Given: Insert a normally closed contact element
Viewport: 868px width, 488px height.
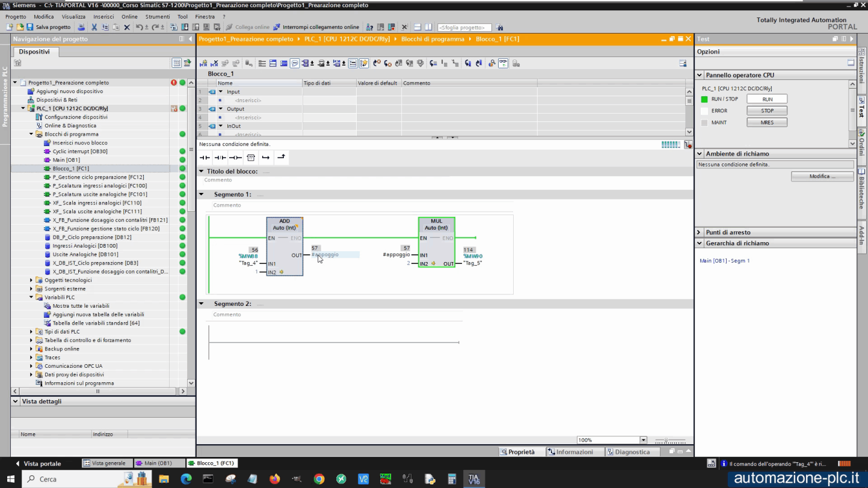Looking at the screenshot, I should (220, 157).
